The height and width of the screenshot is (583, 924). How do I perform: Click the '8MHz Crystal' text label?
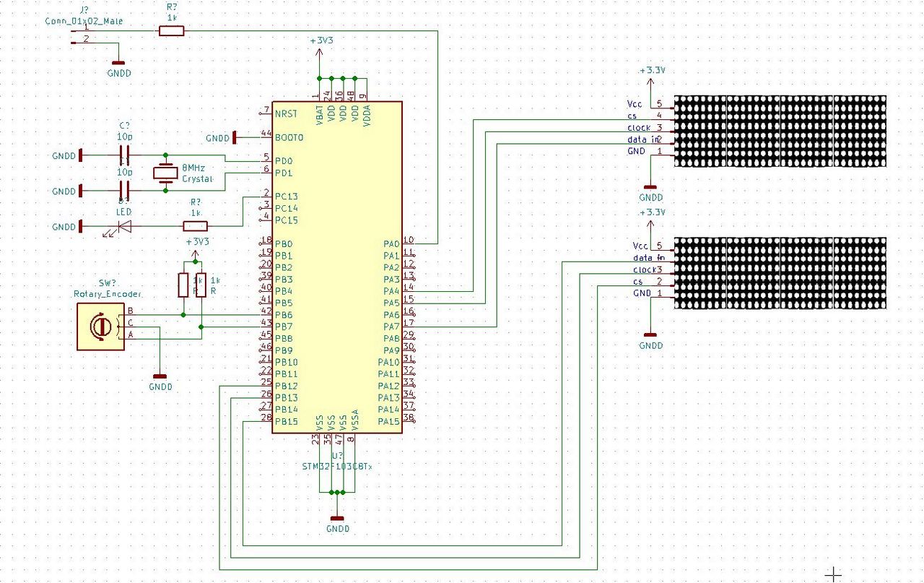click(x=197, y=173)
